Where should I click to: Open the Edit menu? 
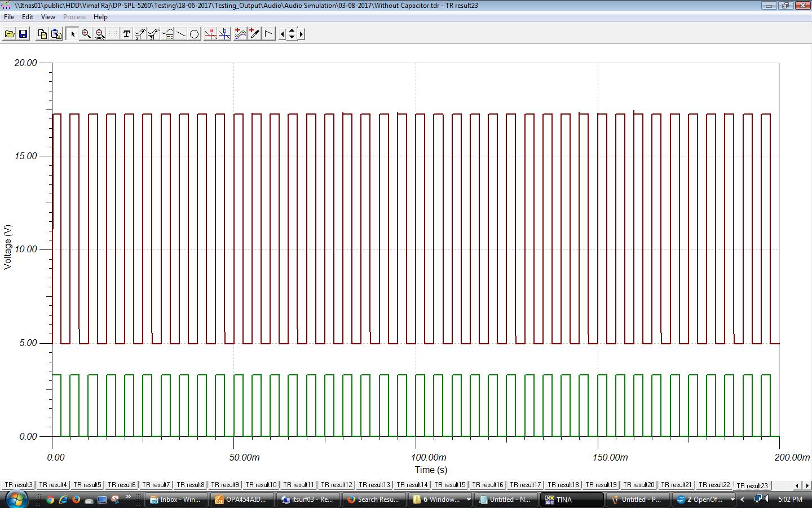click(28, 17)
